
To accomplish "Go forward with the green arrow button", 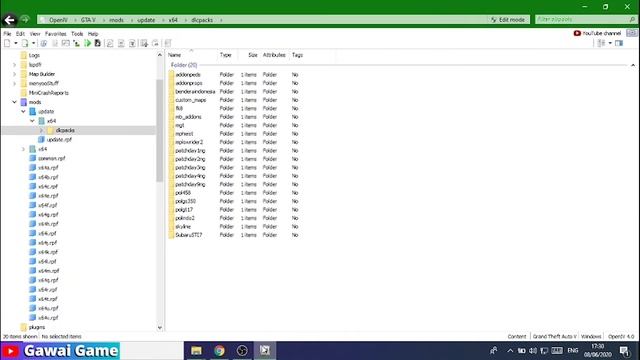I will [25, 19].
